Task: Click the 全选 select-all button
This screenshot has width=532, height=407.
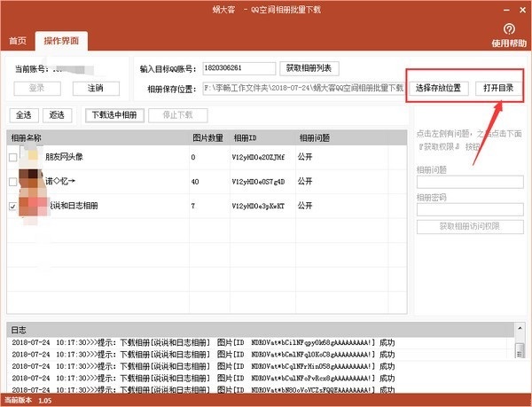Action: (x=24, y=115)
